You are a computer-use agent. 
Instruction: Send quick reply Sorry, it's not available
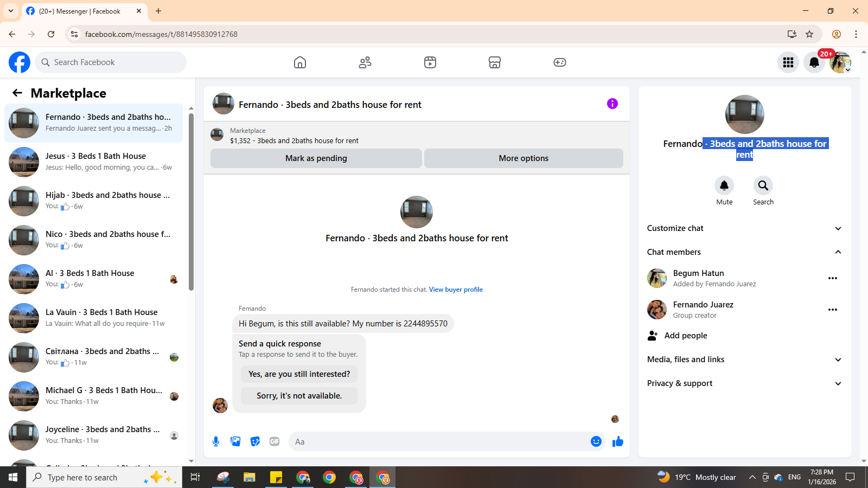[299, 396]
